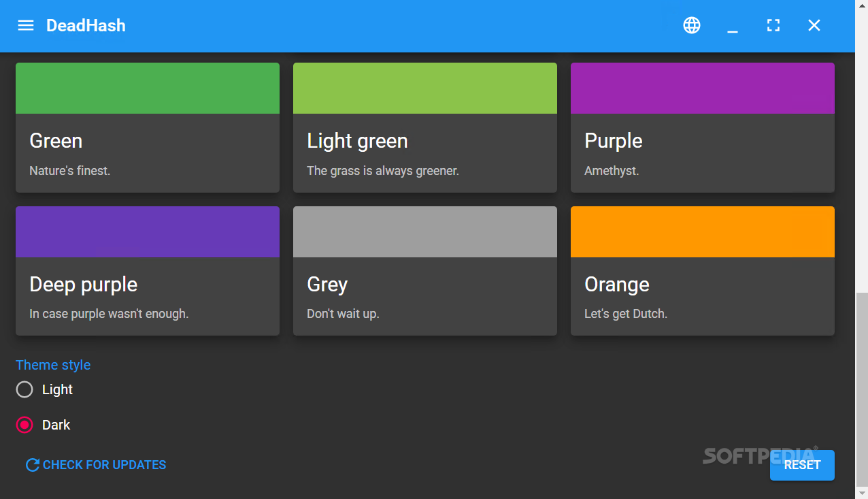
Task: Click the vertical scrollbar thumb
Action: 862,388
